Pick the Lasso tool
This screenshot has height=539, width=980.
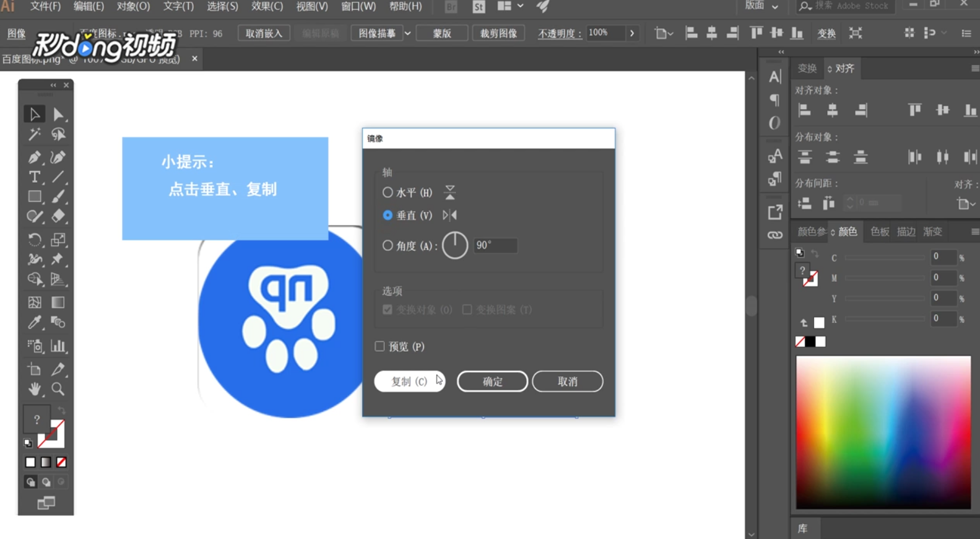[58, 134]
